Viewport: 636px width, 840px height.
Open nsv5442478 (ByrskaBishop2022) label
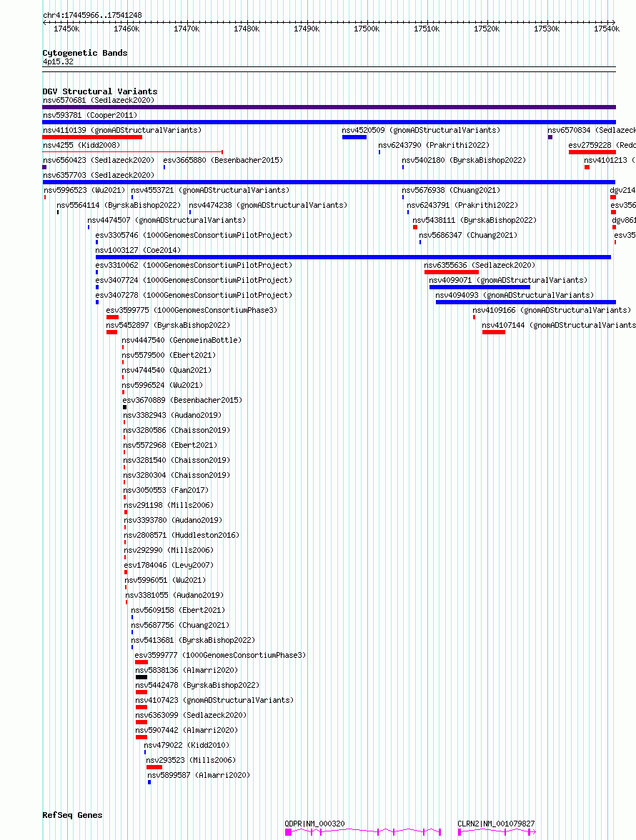coord(197,685)
